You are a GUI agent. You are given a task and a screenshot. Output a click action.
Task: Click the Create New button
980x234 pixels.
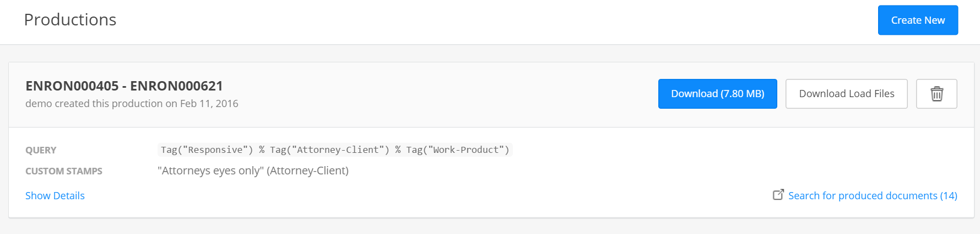pos(918,20)
